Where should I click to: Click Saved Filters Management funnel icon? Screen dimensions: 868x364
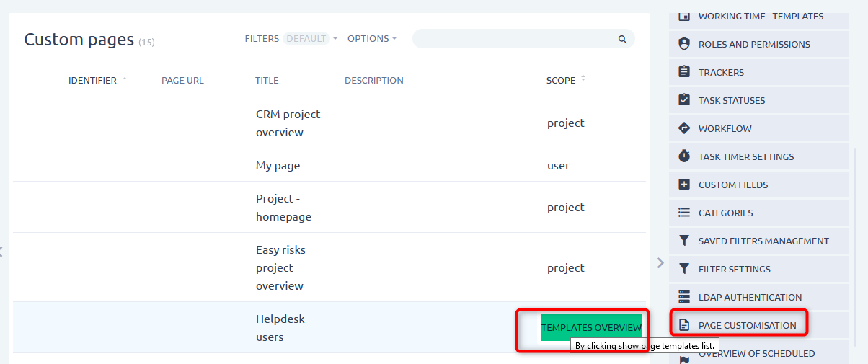684,241
